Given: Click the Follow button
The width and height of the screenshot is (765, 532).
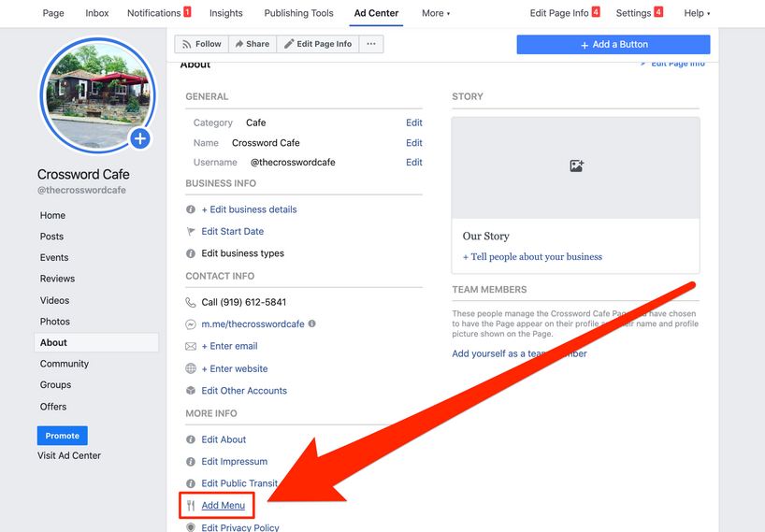Looking at the screenshot, I should coord(201,44).
